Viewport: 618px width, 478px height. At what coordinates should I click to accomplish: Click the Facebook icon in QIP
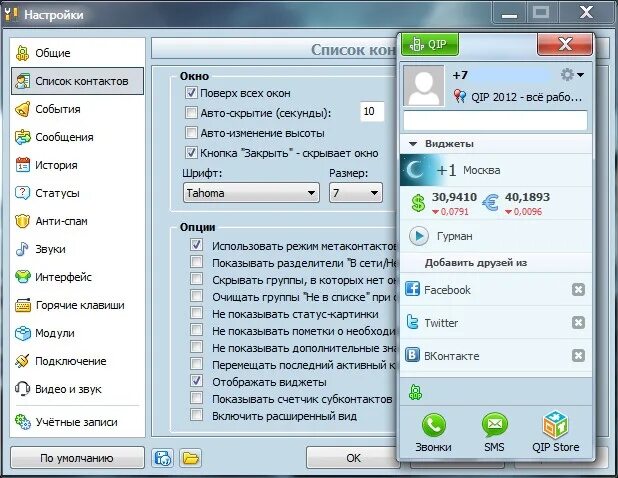[x=412, y=289]
